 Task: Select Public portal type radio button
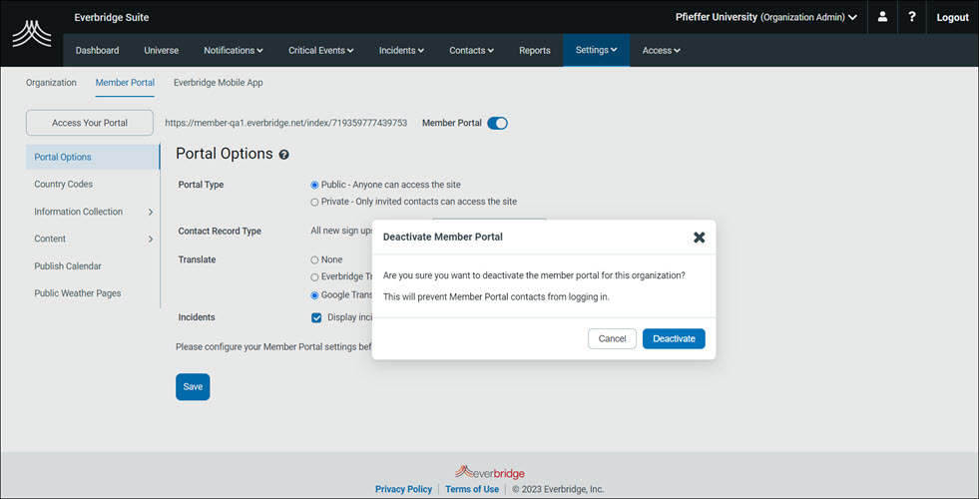click(x=314, y=185)
